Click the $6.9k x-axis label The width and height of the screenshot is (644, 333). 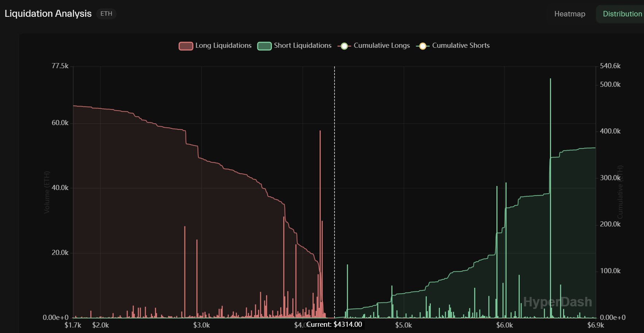pyautogui.click(x=596, y=325)
